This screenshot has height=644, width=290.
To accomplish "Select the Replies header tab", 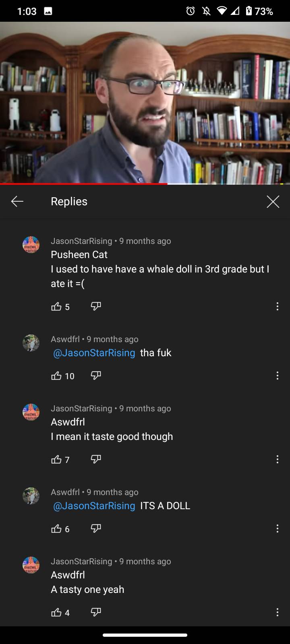I will tap(69, 201).
